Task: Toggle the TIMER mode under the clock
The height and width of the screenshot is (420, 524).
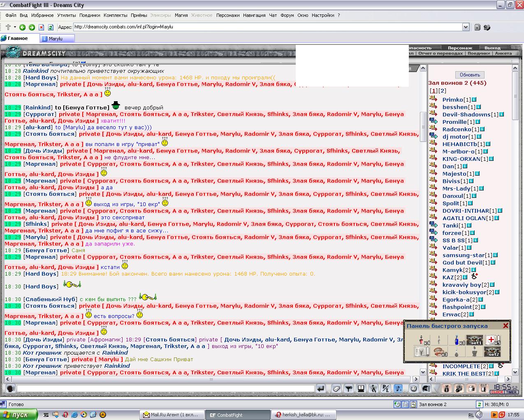Action: tap(511, 392)
